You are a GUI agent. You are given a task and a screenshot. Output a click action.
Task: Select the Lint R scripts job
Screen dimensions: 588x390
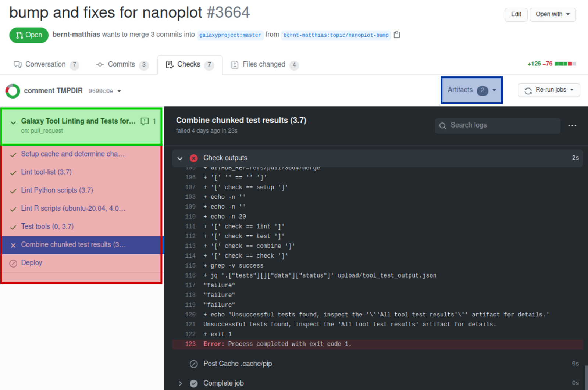[x=82, y=208]
